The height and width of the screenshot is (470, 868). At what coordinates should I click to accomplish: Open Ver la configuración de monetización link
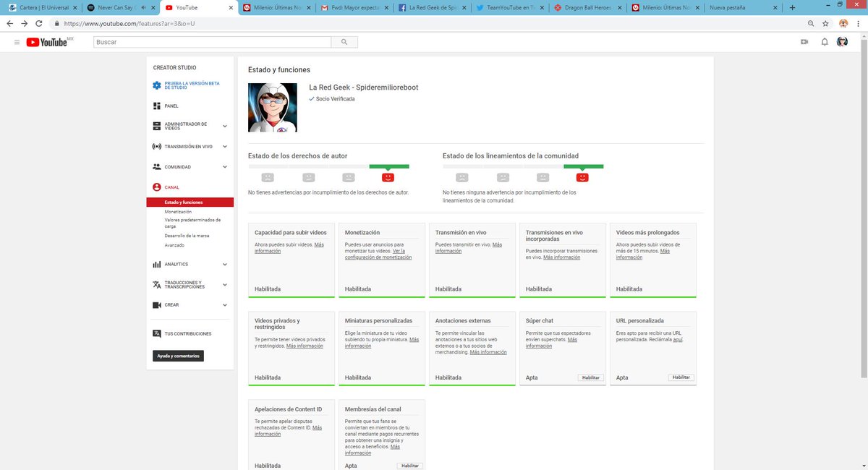(x=378, y=254)
